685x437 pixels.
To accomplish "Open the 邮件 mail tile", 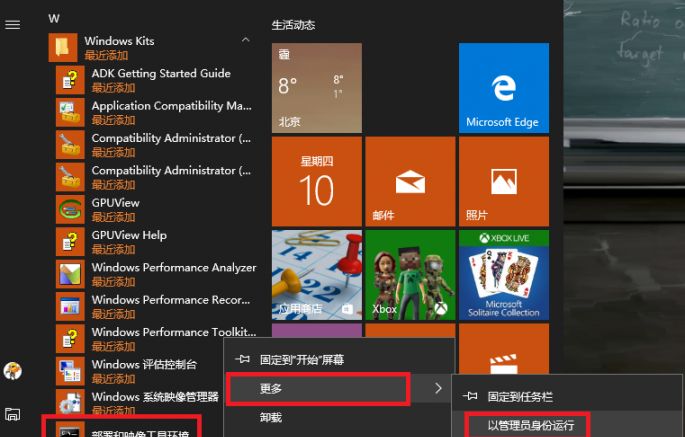I will [410, 181].
